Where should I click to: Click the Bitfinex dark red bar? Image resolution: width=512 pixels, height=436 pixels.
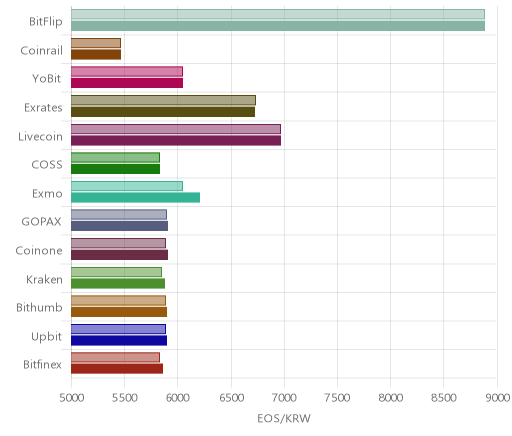point(117,369)
